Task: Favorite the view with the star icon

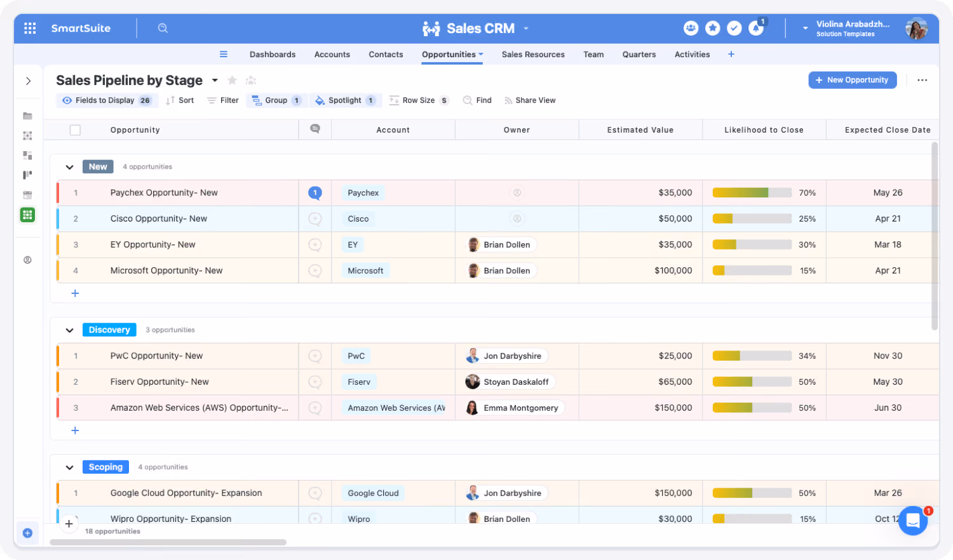Action: coord(232,80)
